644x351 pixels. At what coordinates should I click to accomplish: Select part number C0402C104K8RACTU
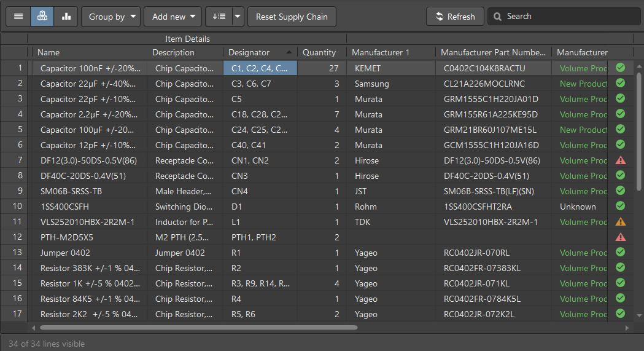[493, 68]
